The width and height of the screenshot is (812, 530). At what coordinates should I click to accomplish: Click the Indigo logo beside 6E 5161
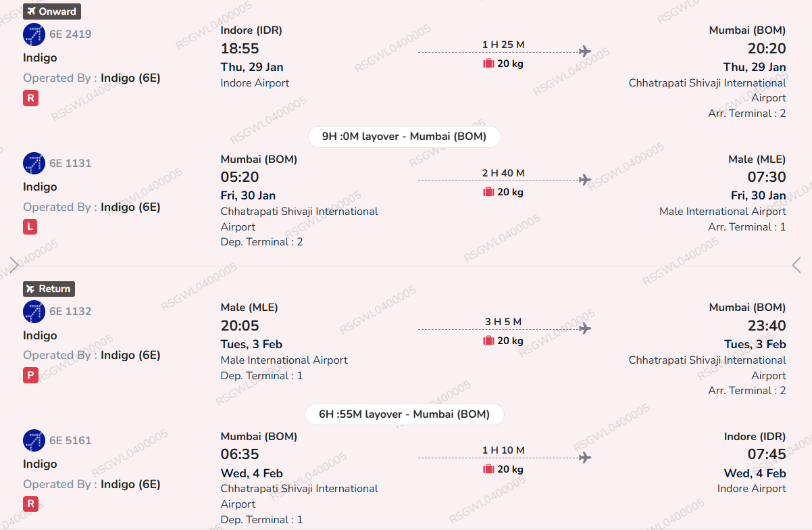tap(34, 440)
